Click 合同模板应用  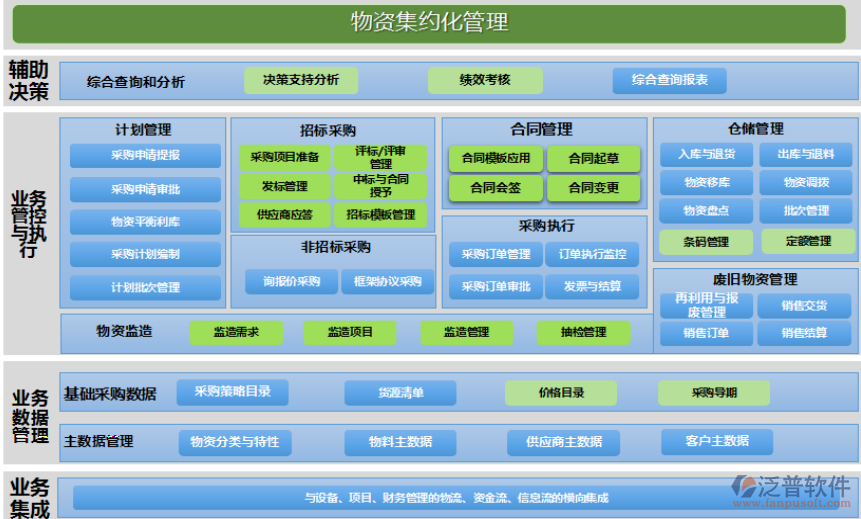point(496,159)
